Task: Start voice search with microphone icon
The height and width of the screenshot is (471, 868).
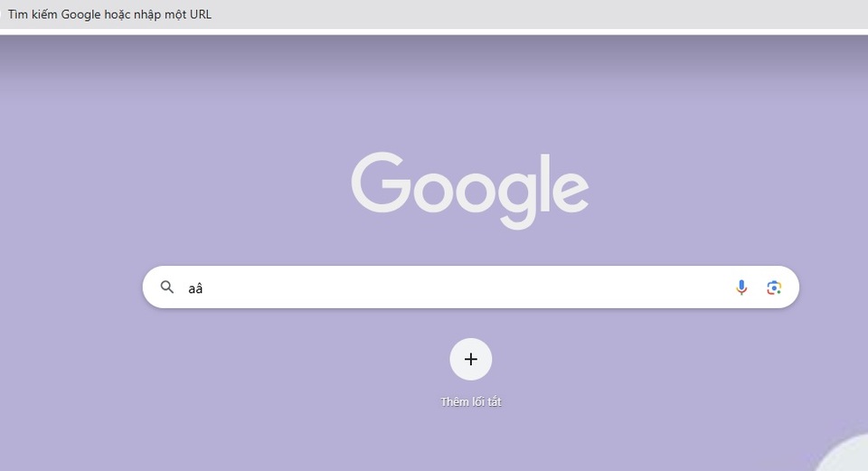Action: click(x=741, y=287)
